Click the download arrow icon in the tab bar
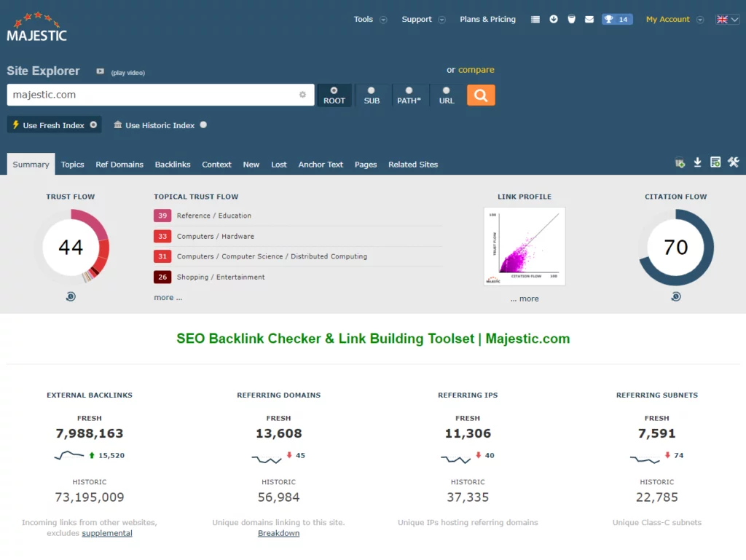The height and width of the screenshot is (560, 746). tap(697, 162)
